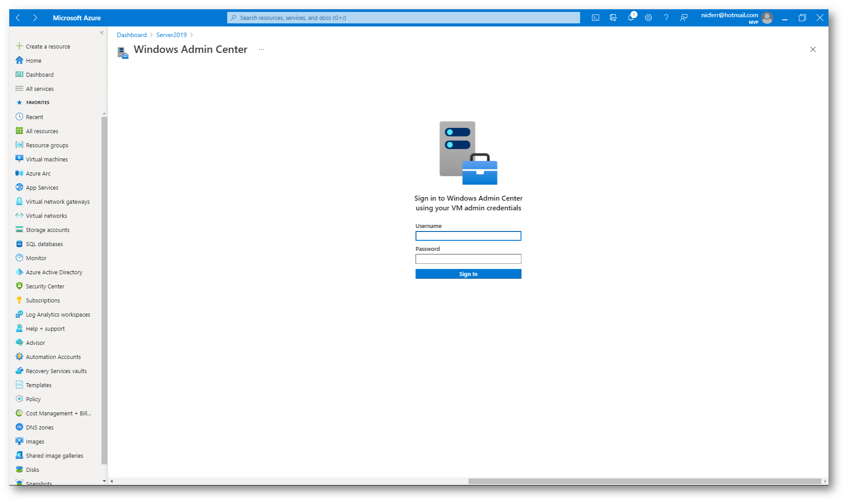Focus the Password field
The width and height of the screenshot is (847, 504).
[468, 259]
